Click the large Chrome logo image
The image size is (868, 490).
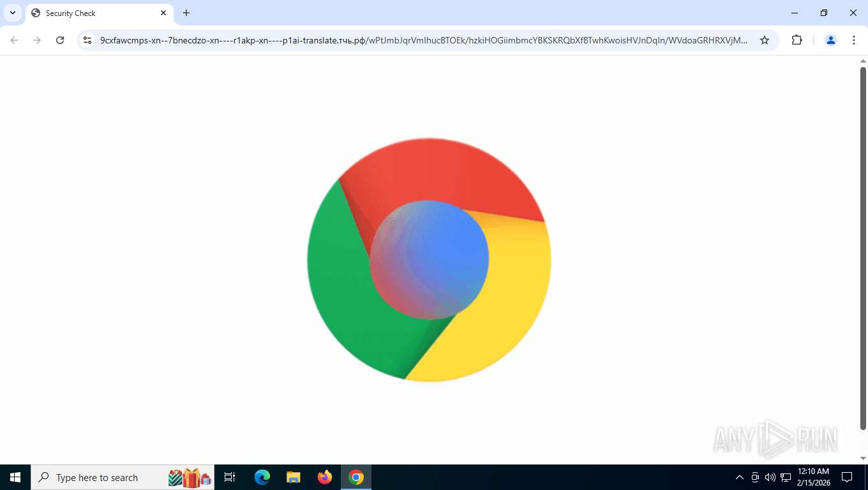coord(429,260)
